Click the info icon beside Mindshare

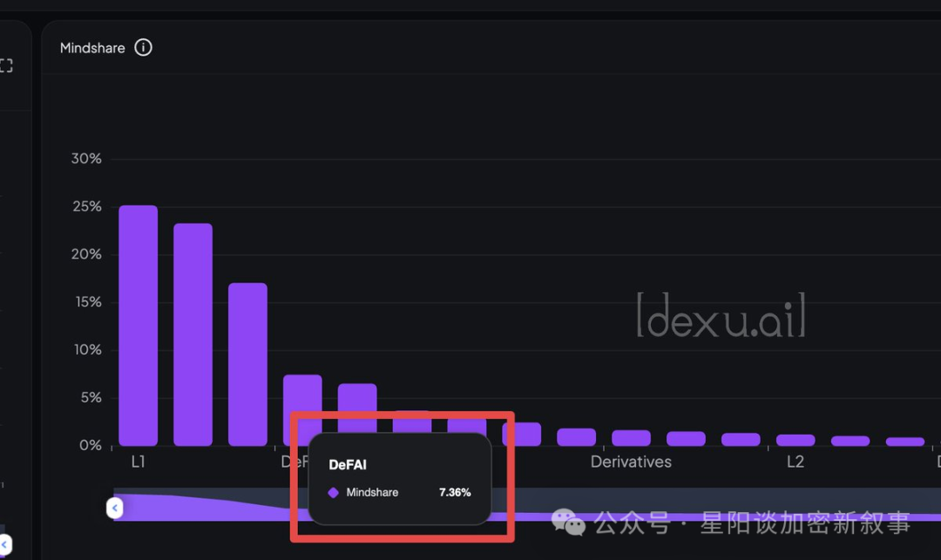144,48
